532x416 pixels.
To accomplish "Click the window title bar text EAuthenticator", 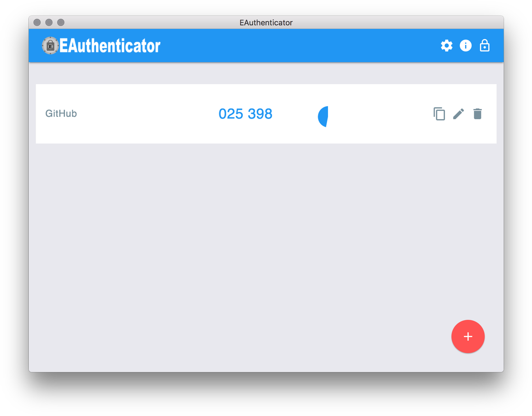I will 266,23.
